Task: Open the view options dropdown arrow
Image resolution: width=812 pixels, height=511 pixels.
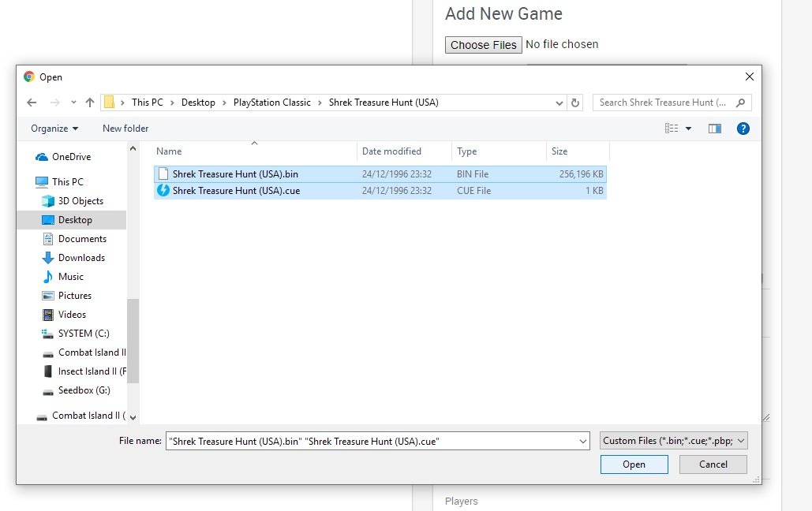Action: 688,129
